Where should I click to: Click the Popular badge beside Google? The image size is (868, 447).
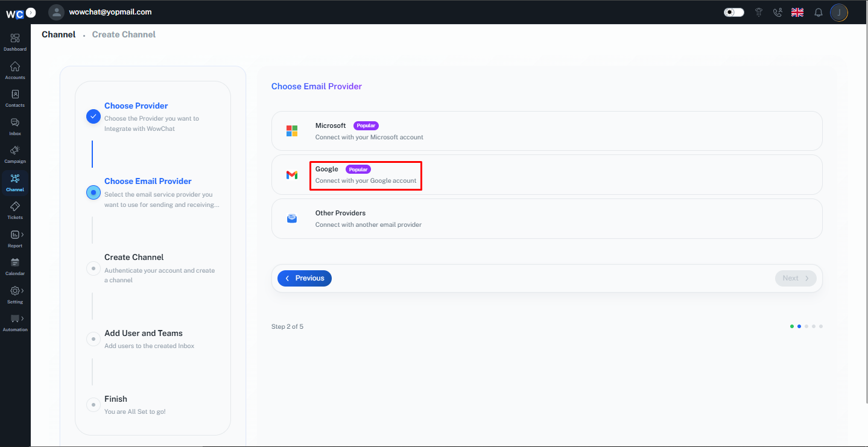point(358,170)
